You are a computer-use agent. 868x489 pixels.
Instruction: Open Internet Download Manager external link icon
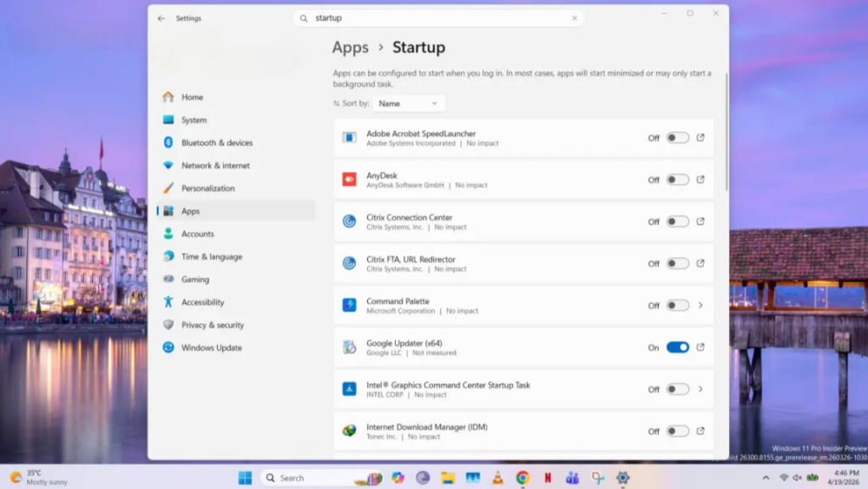point(700,431)
